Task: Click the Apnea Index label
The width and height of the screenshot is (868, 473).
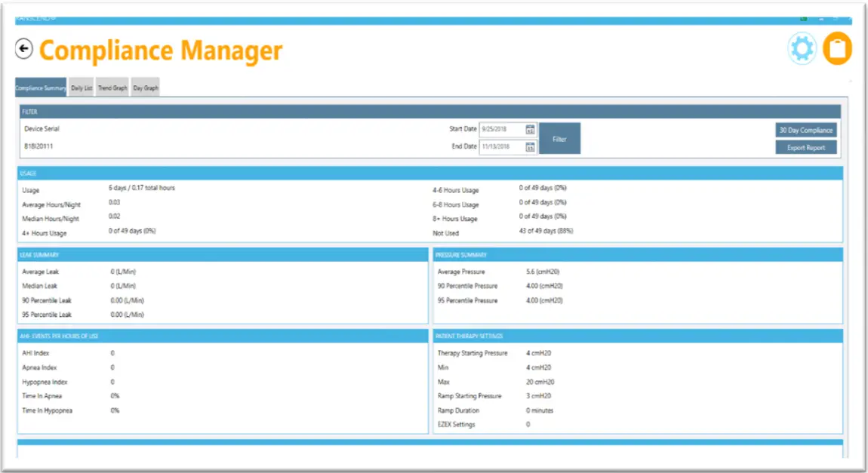Action: tap(39, 367)
